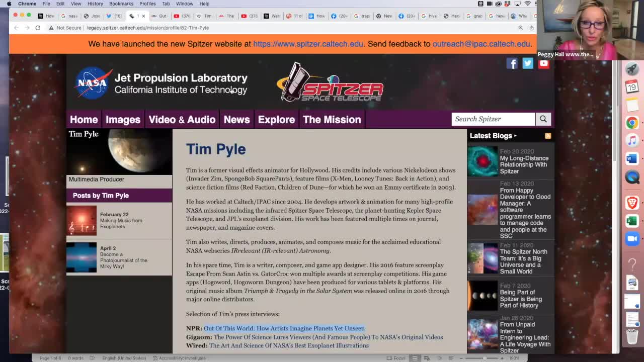Launch Brave browser from the Dock
Screen dimensions: 644x362
(x=632, y=203)
